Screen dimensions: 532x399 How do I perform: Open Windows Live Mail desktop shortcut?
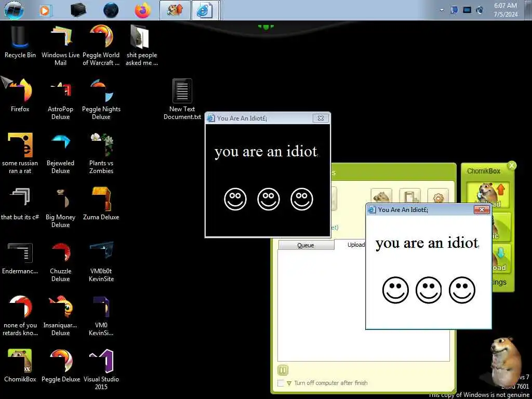(x=60, y=46)
